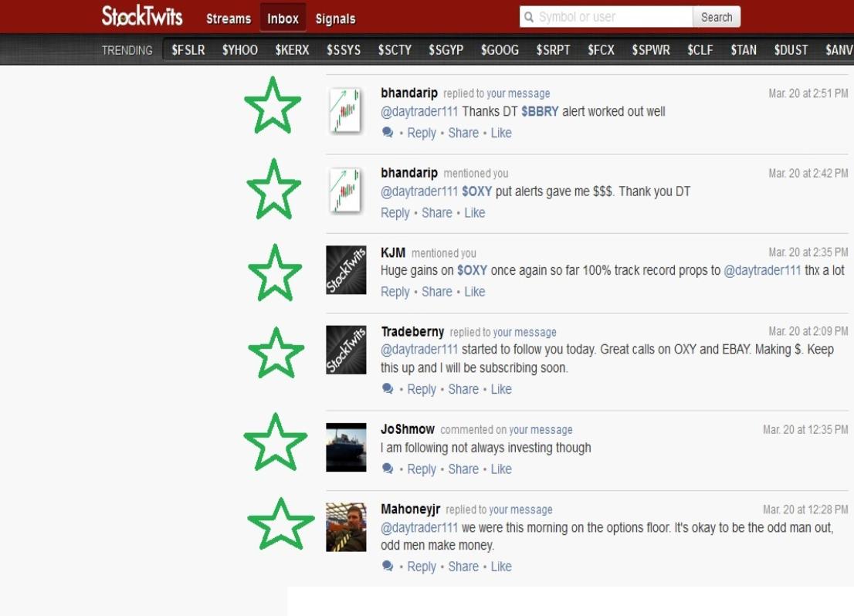Open Mahoneyjr's profile photo
The width and height of the screenshot is (854, 616).
(x=346, y=526)
